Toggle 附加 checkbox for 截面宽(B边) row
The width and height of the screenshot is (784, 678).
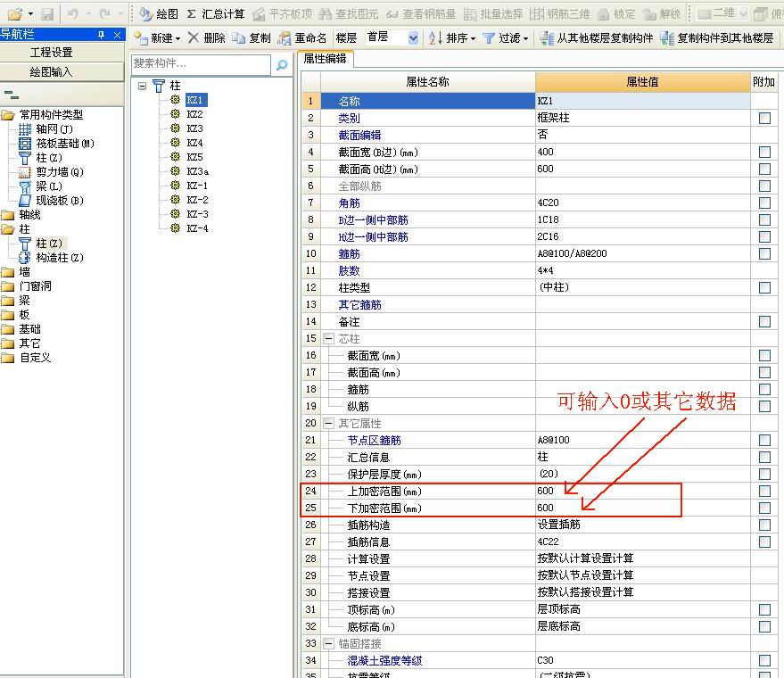coord(764,152)
